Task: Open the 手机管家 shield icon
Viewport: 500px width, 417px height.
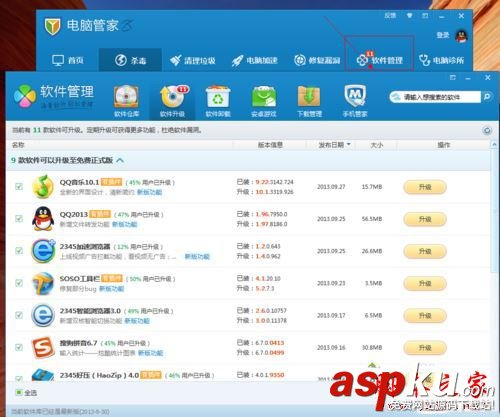Action: pyautogui.click(x=355, y=101)
